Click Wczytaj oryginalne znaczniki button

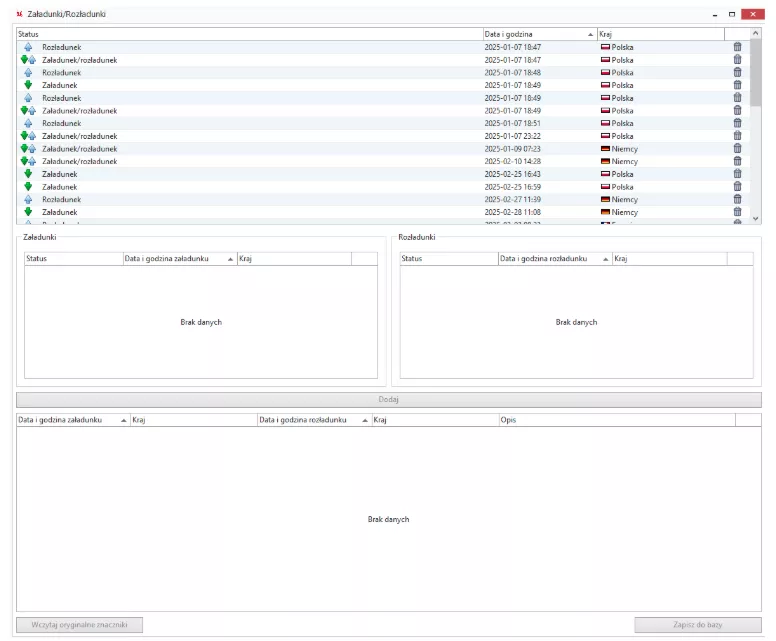80,625
